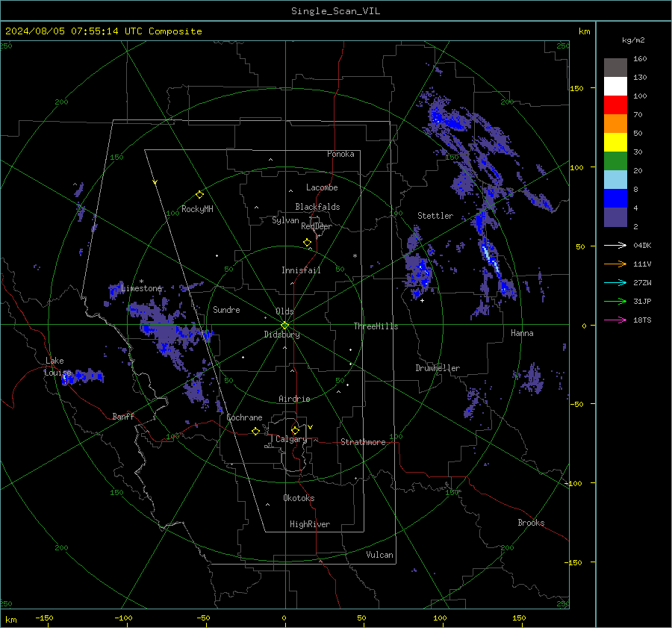Click the Innisfail label

pos(300,270)
